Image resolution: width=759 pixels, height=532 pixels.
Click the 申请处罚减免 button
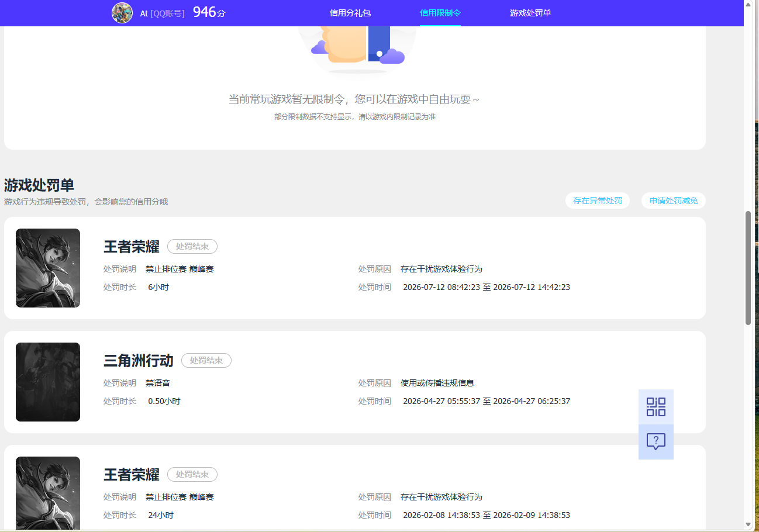click(674, 201)
